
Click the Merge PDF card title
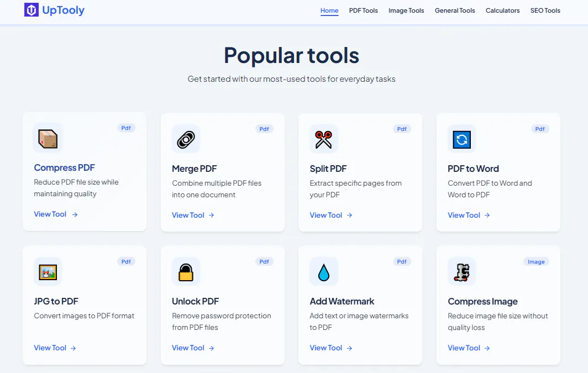coord(195,169)
